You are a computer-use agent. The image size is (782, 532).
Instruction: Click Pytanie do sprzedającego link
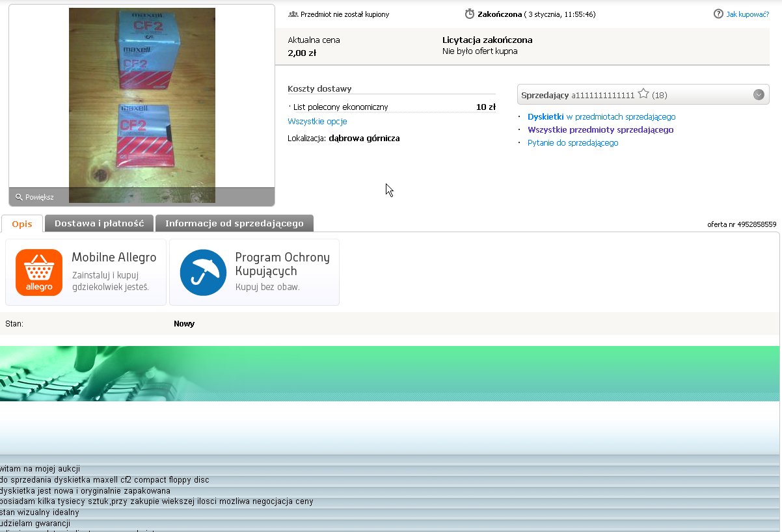coord(573,143)
